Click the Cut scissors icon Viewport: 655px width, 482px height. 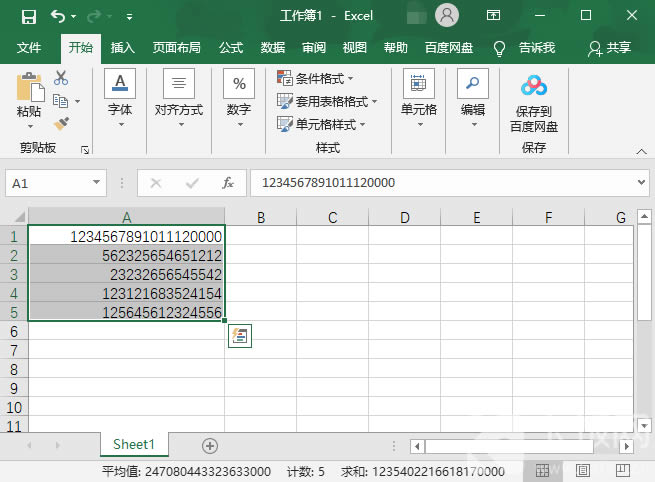click(62, 78)
